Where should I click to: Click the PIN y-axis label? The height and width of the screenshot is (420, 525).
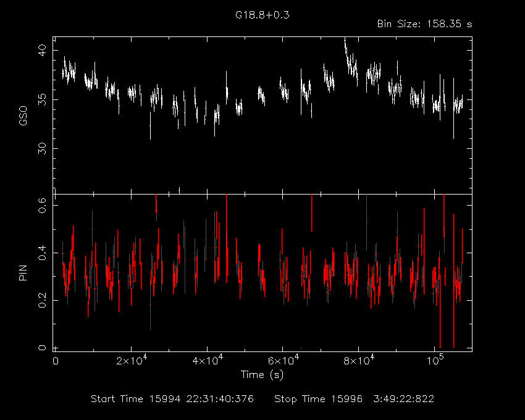tap(23, 273)
